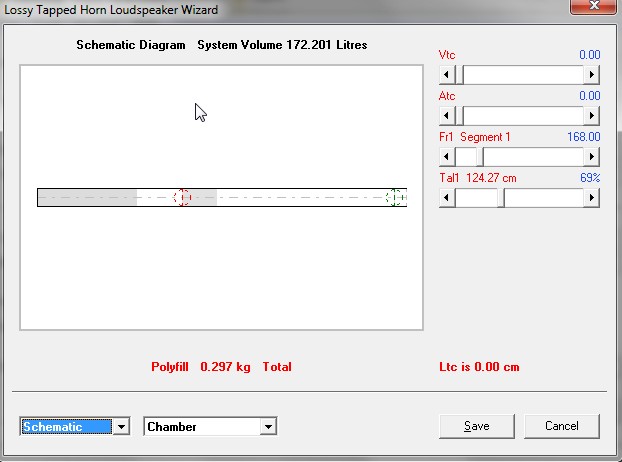Click the left grey polyfill segment
The height and width of the screenshot is (462, 622).
click(88, 197)
